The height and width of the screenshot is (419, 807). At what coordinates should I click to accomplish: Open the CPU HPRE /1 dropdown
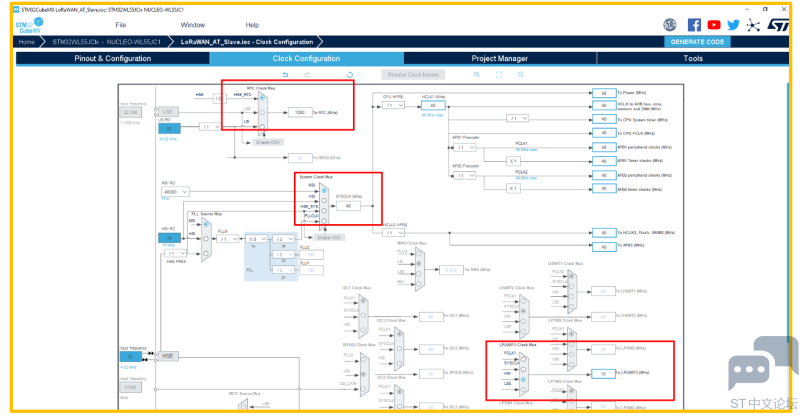click(x=393, y=105)
